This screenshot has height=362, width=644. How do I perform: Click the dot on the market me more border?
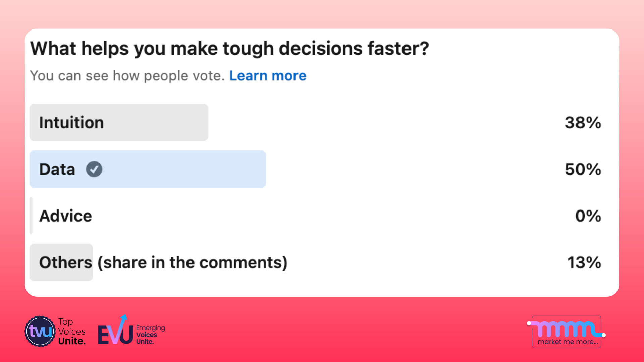[x=529, y=323]
